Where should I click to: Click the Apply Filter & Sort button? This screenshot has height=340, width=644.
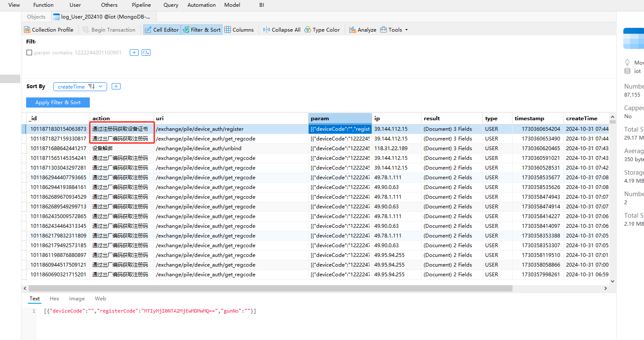coord(58,103)
